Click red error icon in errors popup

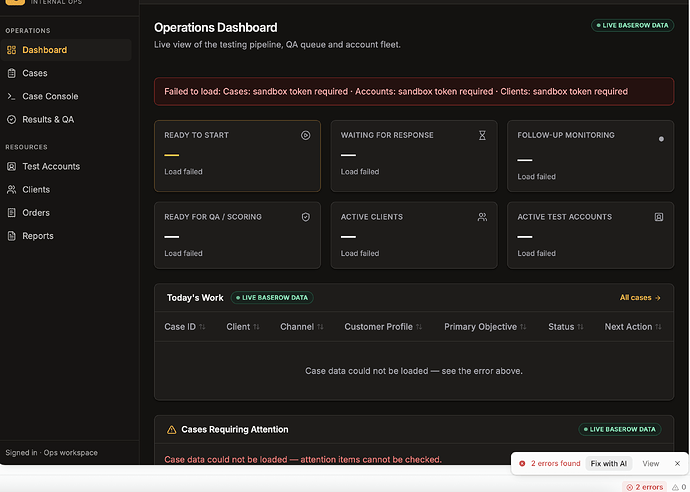pos(522,463)
